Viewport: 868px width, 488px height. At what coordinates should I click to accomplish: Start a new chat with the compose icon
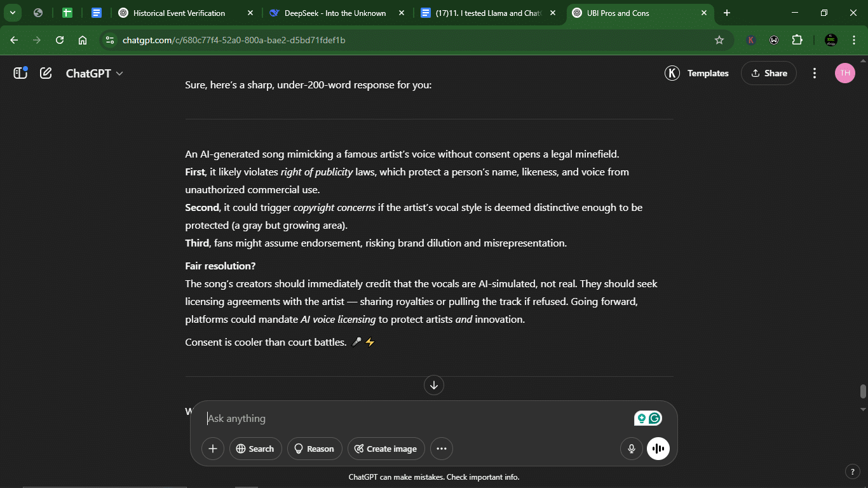pos(46,73)
